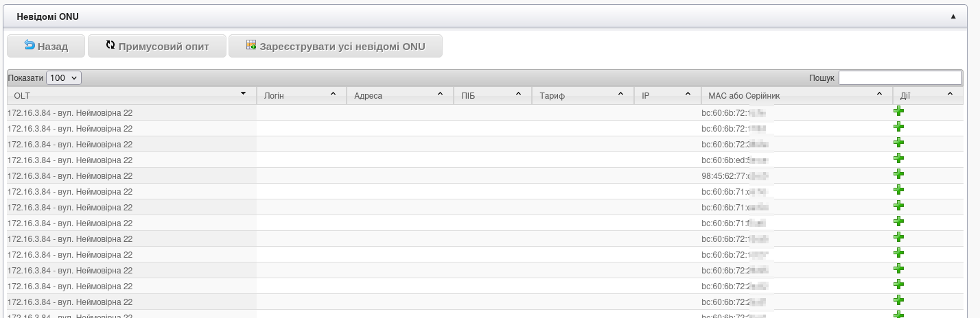This screenshot has width=980, height=318.
Task: Sort by the Логін column header
Action: pyautogui.click(x=301, y=96)
